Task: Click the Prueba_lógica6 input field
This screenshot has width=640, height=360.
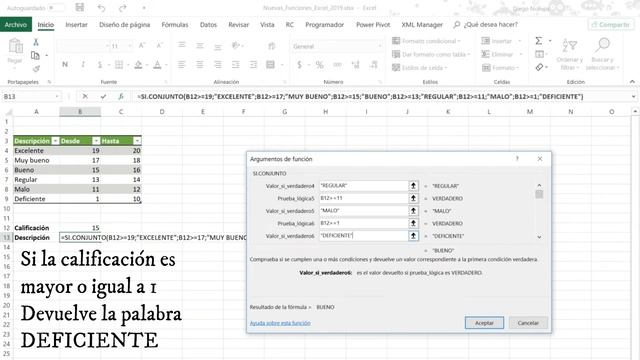Action: pos(364,223)
